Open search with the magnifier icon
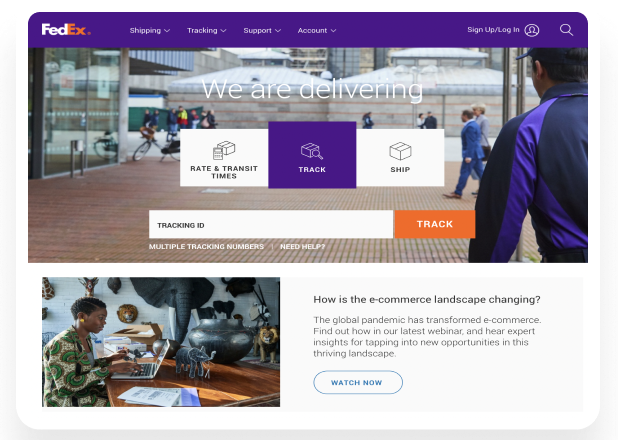Screen dimensions: 618x440 (x=566, y=30)
